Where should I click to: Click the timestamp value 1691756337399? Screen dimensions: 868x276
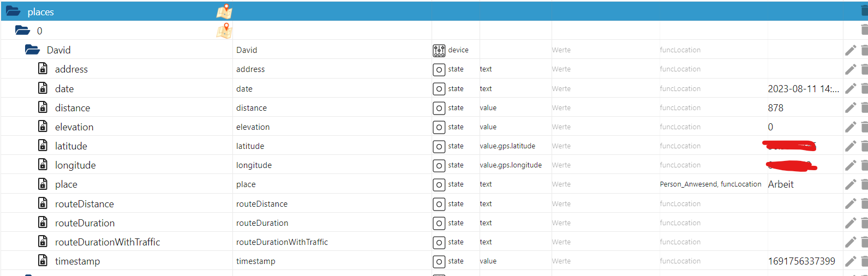[x=801, y=261]
